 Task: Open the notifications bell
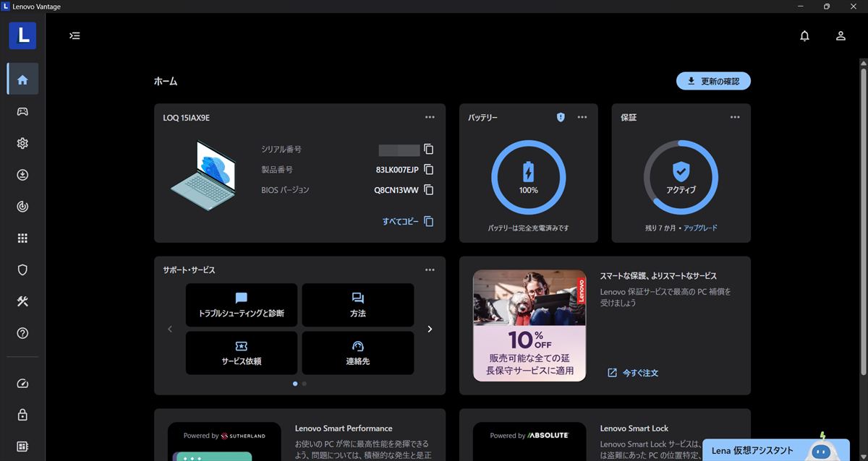[x=804, y=35]
